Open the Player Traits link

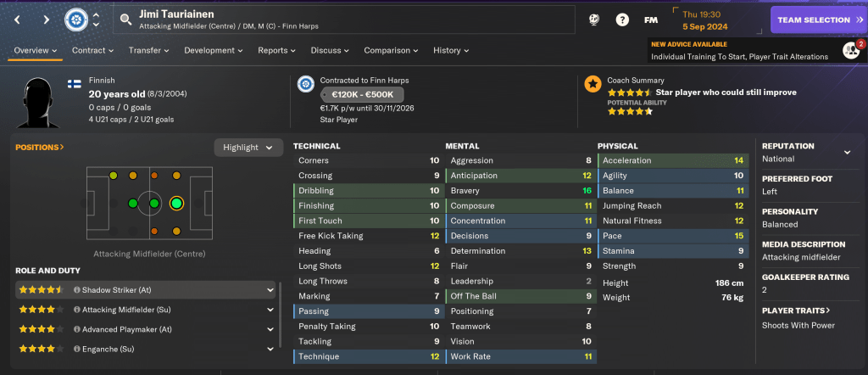795,311
